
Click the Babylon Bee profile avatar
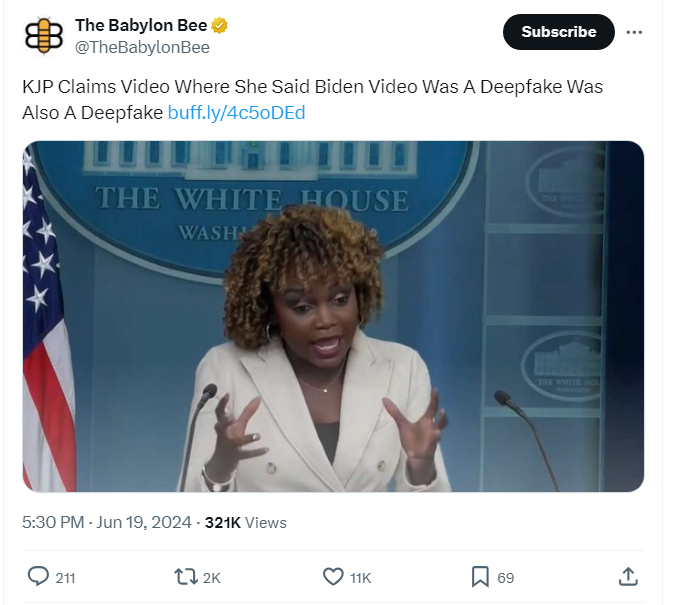click(43, 36)
